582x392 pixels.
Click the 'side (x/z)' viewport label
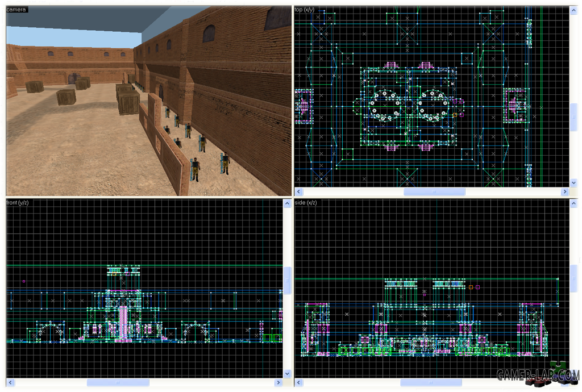point(305,202)
